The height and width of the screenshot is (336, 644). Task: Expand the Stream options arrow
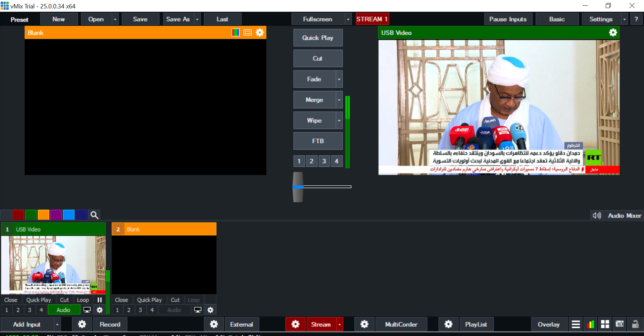click(339, 324)
